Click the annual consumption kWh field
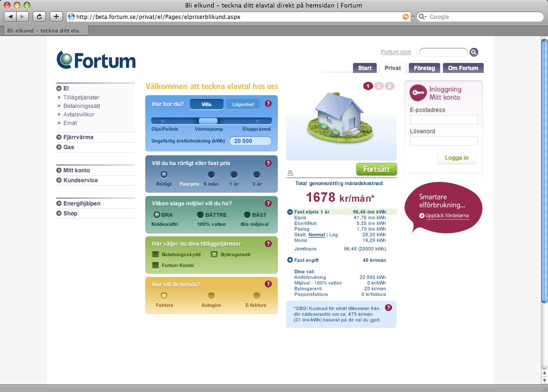Viewport: 548px width, 392px height. click(x=250, y=141)
